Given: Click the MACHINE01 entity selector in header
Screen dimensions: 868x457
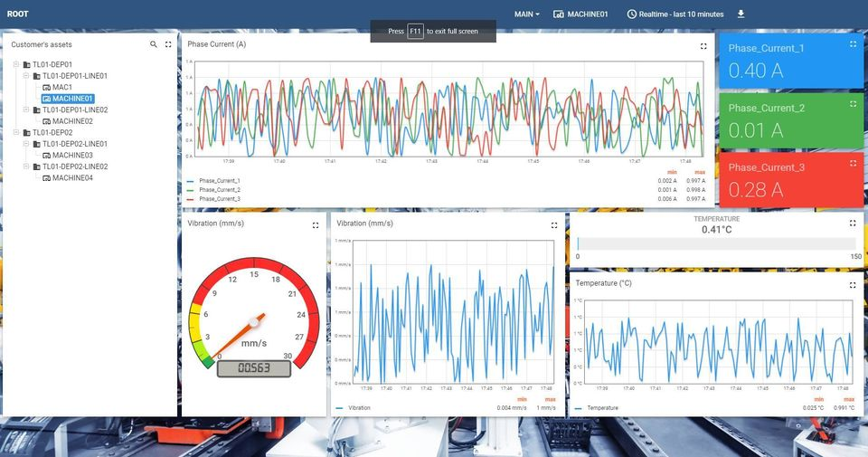Looking at the screenshot, I should coord(580,14).
